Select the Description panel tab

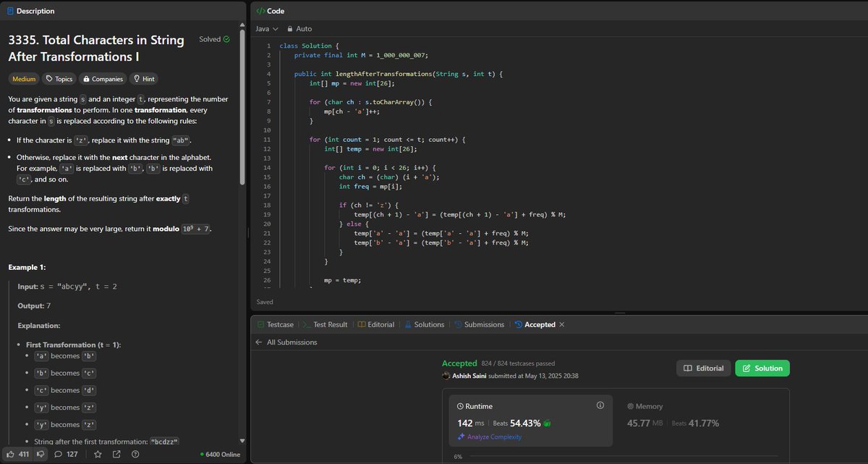point(30,11)
